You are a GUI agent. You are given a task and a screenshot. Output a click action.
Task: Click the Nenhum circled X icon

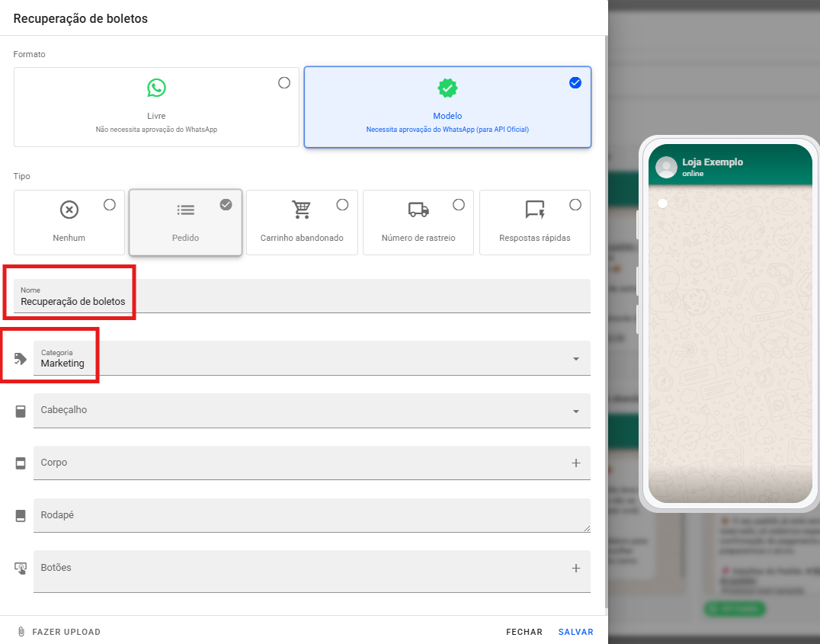pyautogui.click(x=69, y=210)
